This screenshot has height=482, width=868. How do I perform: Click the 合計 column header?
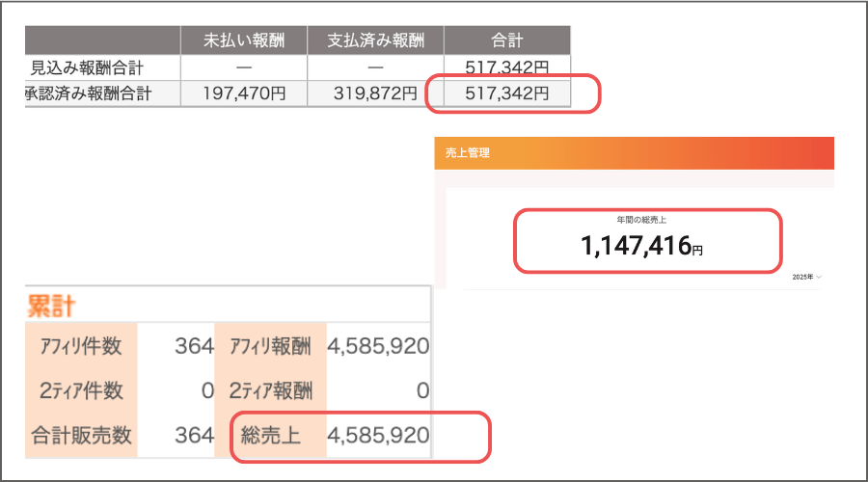(x=506, y=41)
